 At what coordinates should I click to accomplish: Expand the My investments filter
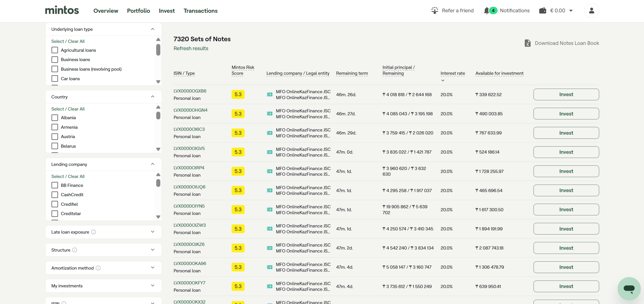(x=153, y=286)
